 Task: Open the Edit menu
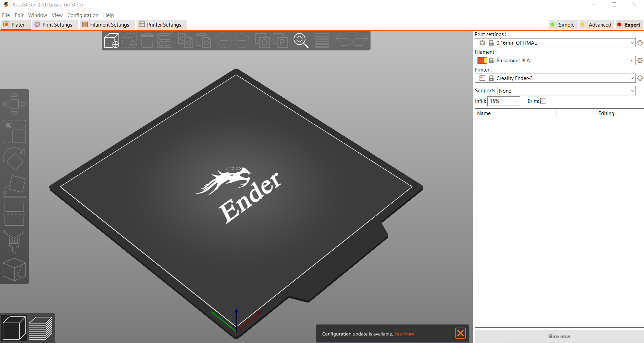click(19, 15)
